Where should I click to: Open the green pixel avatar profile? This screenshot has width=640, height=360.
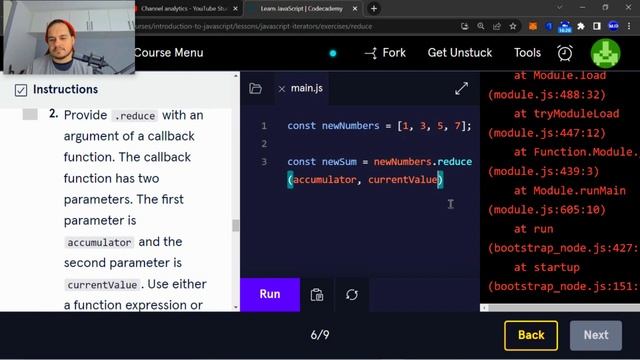point(606,53)
